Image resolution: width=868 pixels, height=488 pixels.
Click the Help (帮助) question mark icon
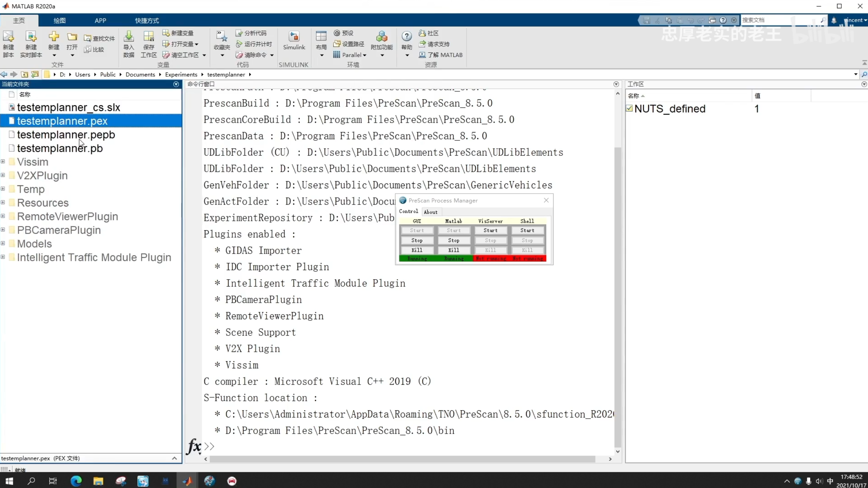click(406, 37)
